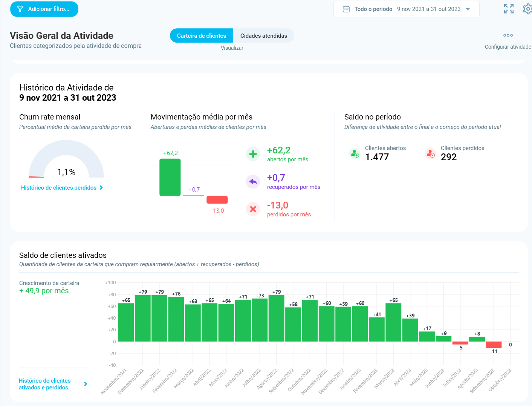Click the purple +0,7 bar
The image size is (532, 406).
pos(194,196)
